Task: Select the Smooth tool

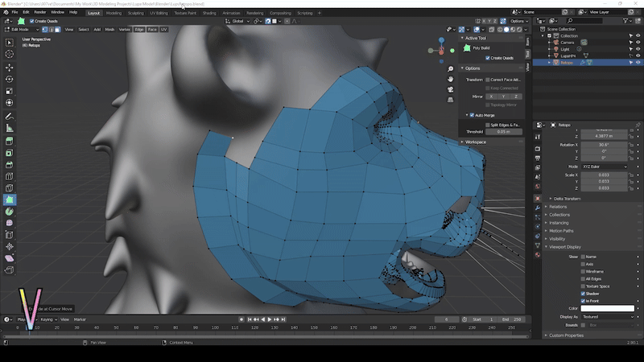Action: 10,223
